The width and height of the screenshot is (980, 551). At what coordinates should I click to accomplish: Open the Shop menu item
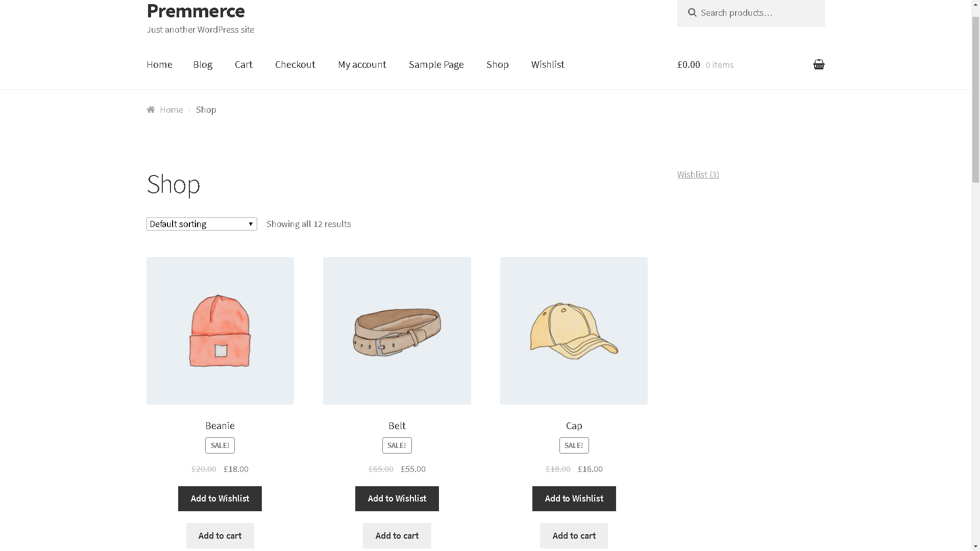[497, 65]
